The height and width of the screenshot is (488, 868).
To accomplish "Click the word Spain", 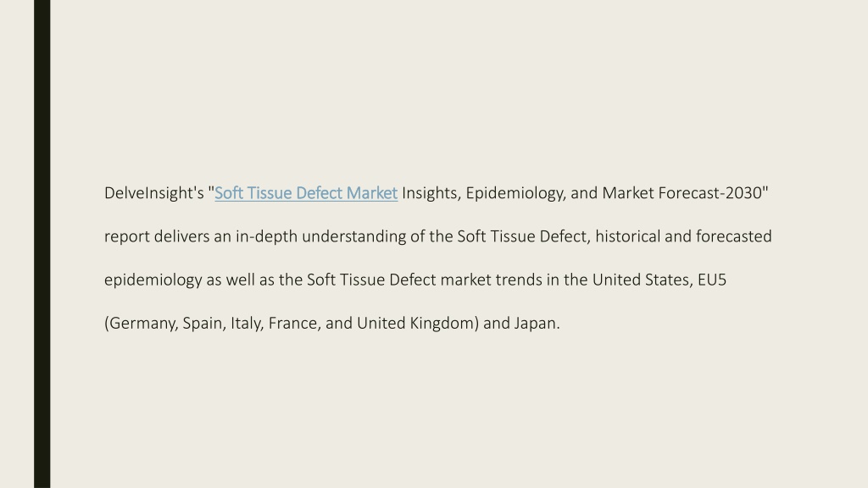I will click(204, 323).
